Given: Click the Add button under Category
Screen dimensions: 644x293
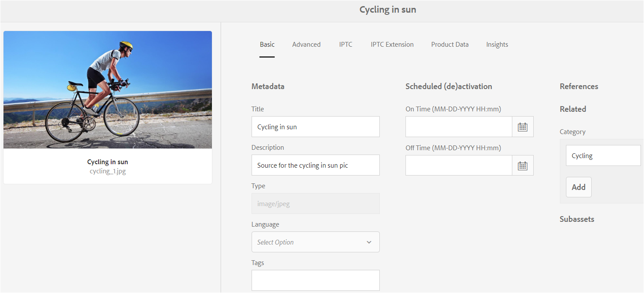Looking at the screenshot, I should point(579,187).
